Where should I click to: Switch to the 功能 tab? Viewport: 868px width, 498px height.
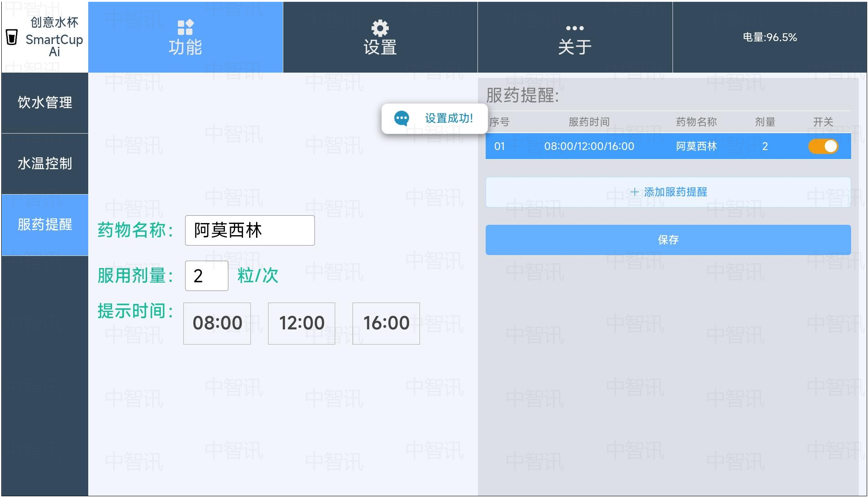coord(186,37)
